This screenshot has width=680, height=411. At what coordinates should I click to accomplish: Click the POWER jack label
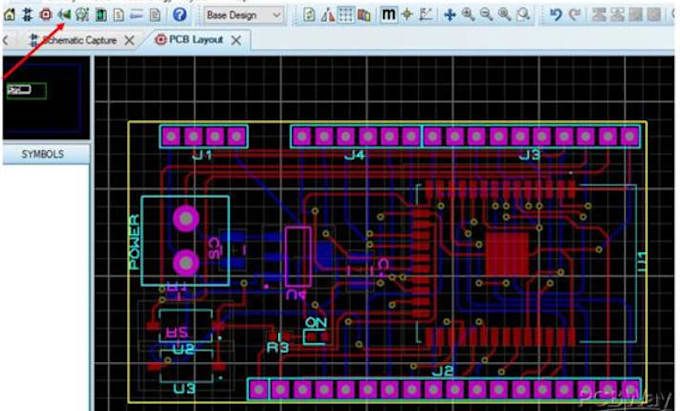tap(135, 242)
